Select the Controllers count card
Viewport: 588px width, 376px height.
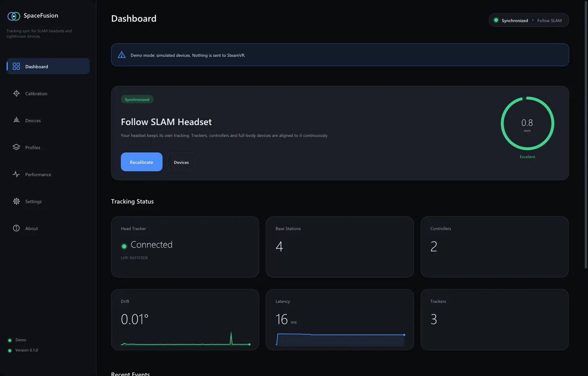[x=494, y=247]
